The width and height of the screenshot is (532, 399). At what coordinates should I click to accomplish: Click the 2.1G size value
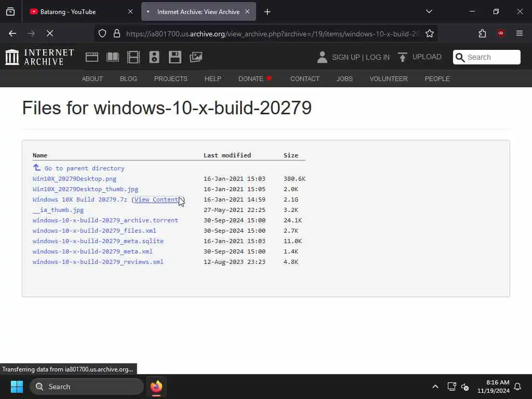tap(291, 199)
